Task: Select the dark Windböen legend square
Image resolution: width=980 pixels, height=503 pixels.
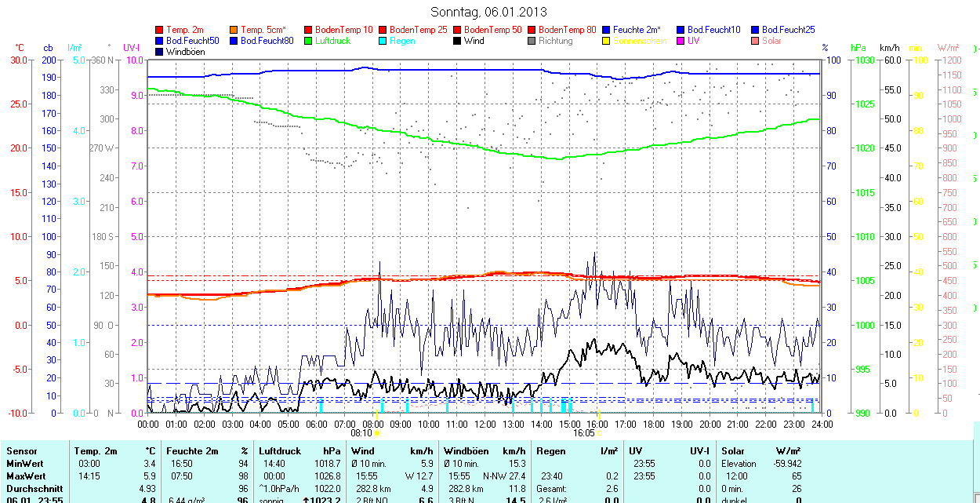Action: click(160, 52)
